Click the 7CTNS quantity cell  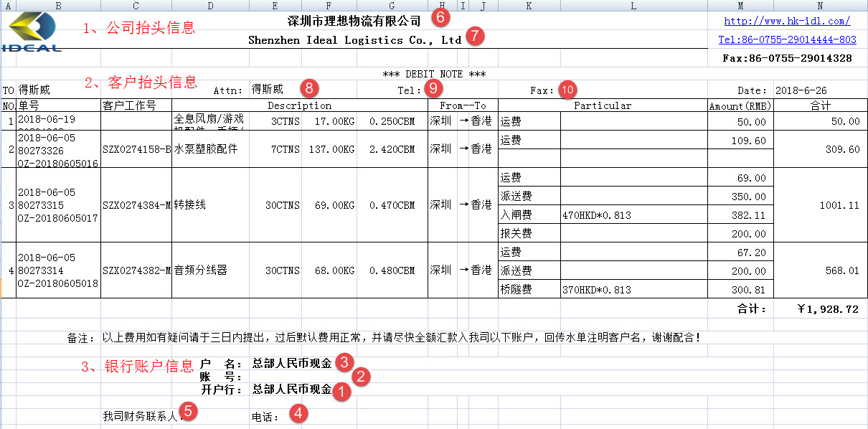coord(275,149)
